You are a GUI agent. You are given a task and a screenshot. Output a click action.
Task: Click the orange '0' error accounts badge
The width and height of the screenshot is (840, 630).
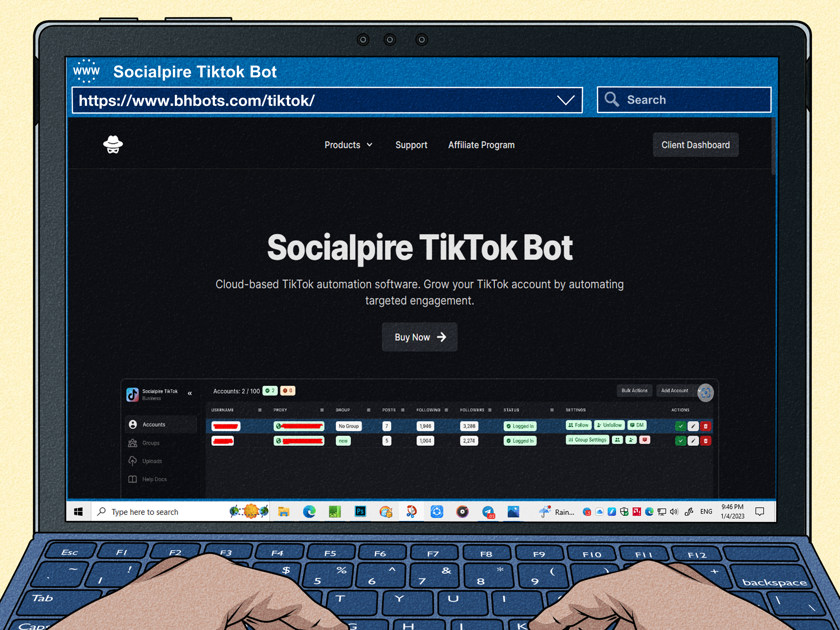pos(288,391)
